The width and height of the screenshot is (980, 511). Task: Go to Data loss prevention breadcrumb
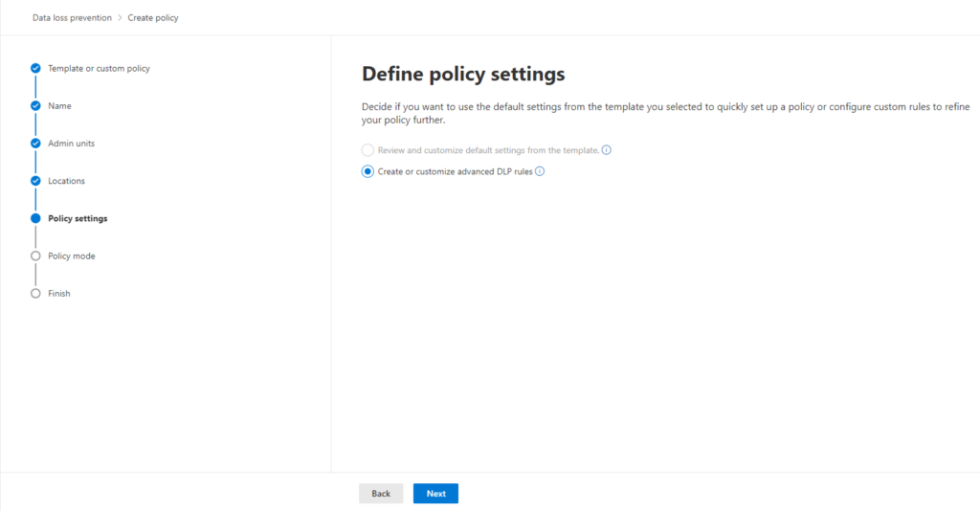[x=72, y=18]
